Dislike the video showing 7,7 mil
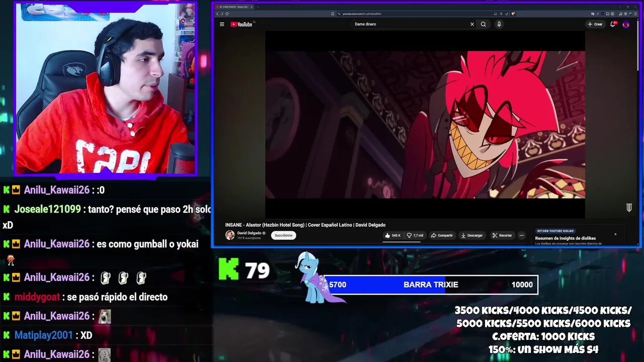Viewport: 644px width, 362px height. click(415, 235)
